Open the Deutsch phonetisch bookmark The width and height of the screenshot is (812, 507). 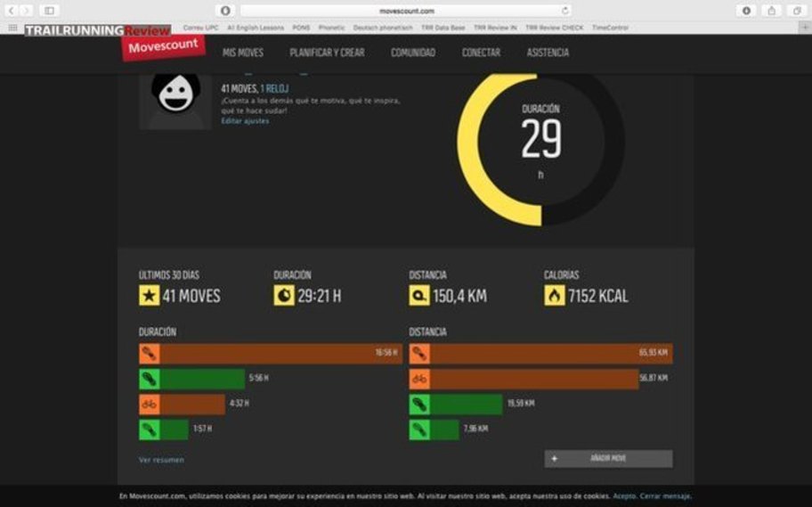(x=383, y=28)
